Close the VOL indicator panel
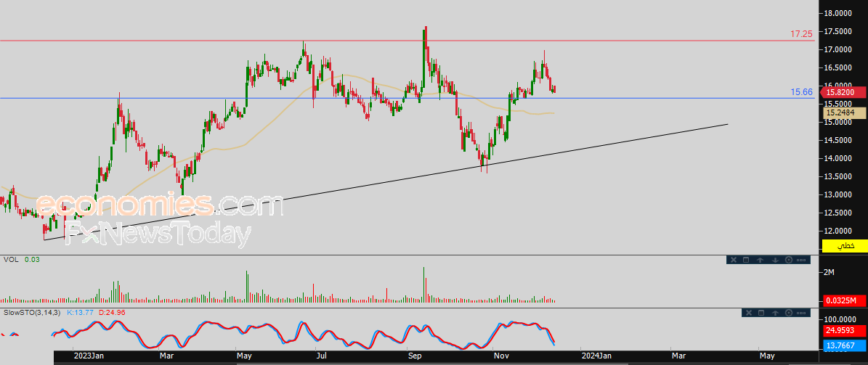 click(x=732, y=260)
